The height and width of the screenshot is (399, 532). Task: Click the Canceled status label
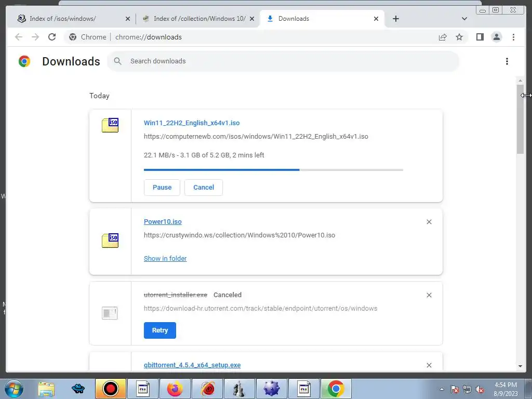pyautogui.click(x=228, y=295)
